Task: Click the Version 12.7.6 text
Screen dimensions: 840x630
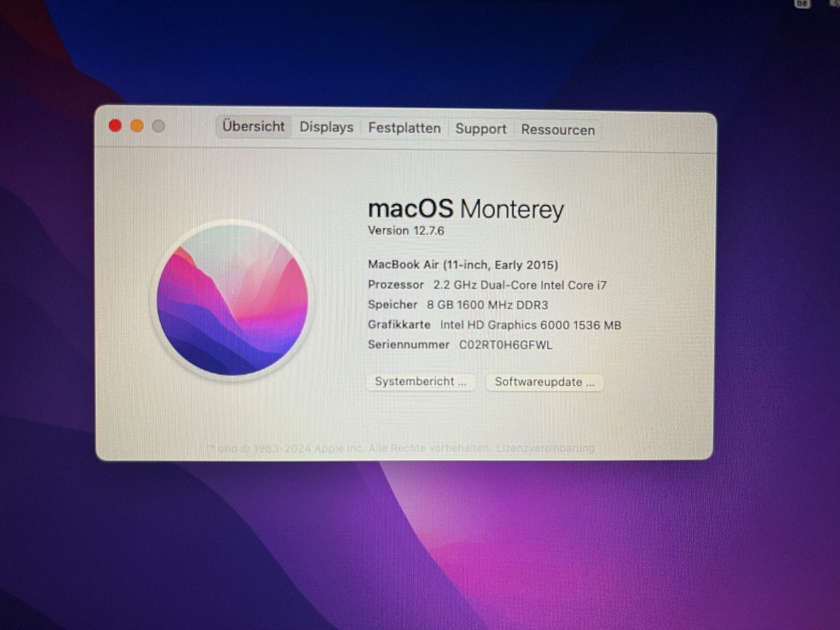Action: pyautogui.click(x=406, y=231)
